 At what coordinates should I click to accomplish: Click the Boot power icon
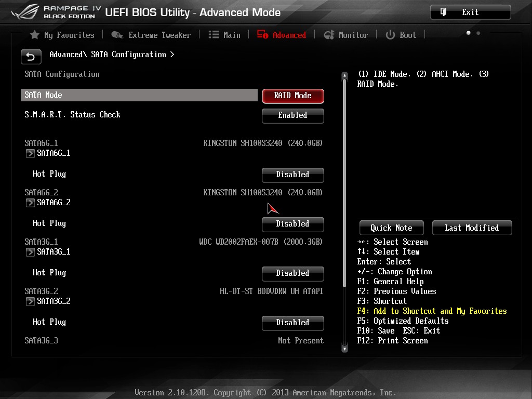[x=390, y=35]
